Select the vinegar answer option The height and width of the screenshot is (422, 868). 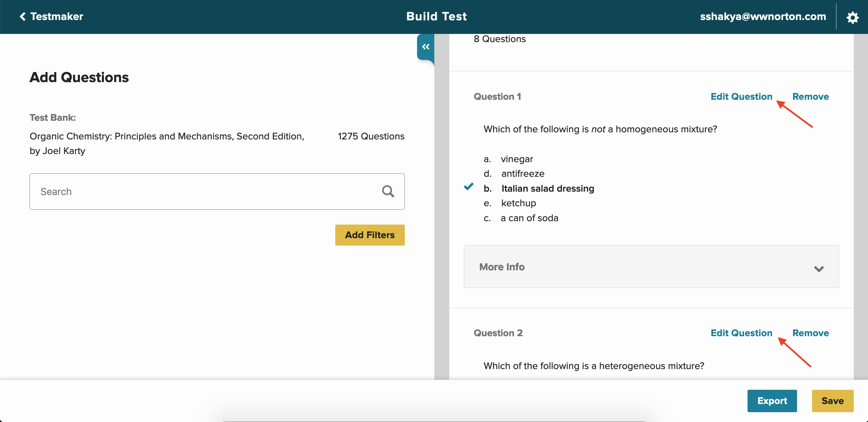point(516,159)
